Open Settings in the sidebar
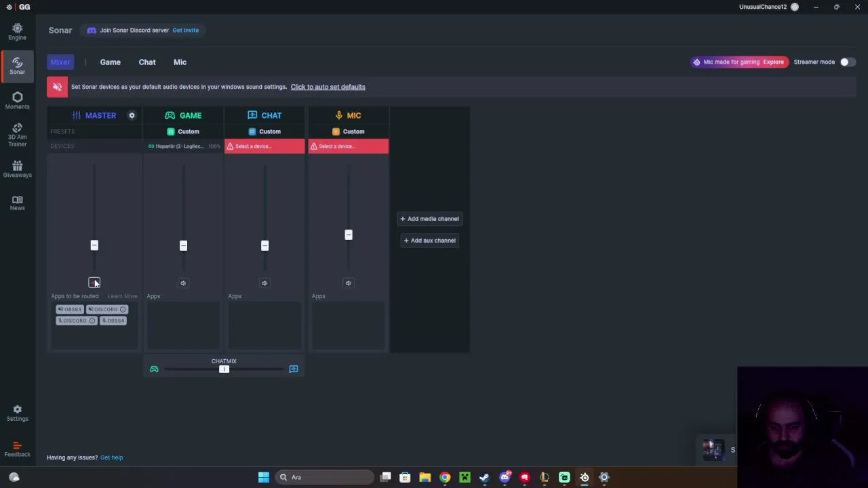The height and width of the screenshot is (488, 868). (x=17, y=413)
